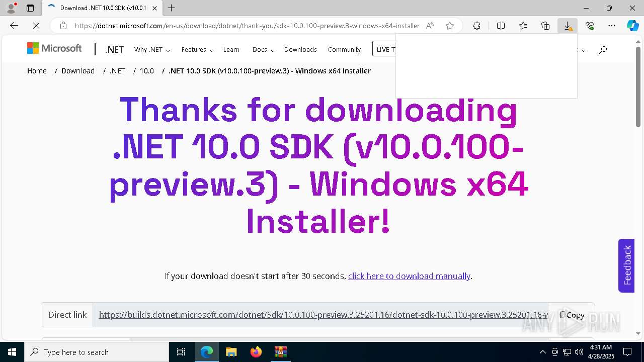The width and height of the screenshot is (644, 362).
Task: Toggle split screen view
Action: [501, 26]
